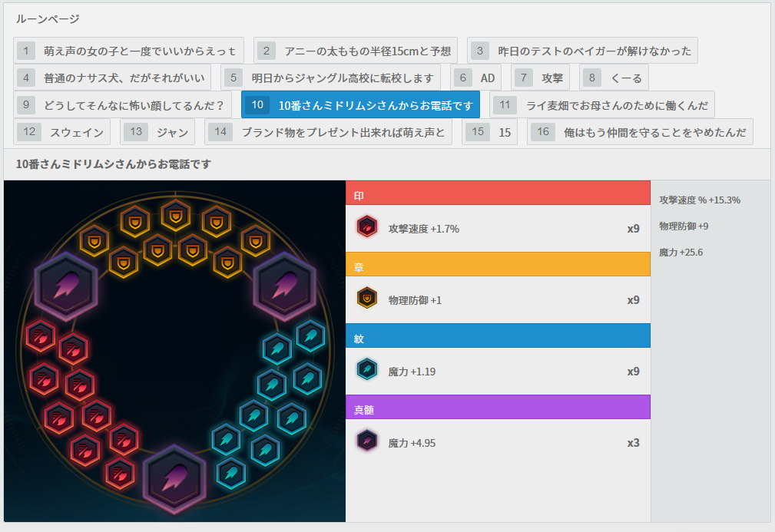This screenshot has height=532, width=775.
Task: Click the 紋 blue section header
Action: [x=498, y=335]
